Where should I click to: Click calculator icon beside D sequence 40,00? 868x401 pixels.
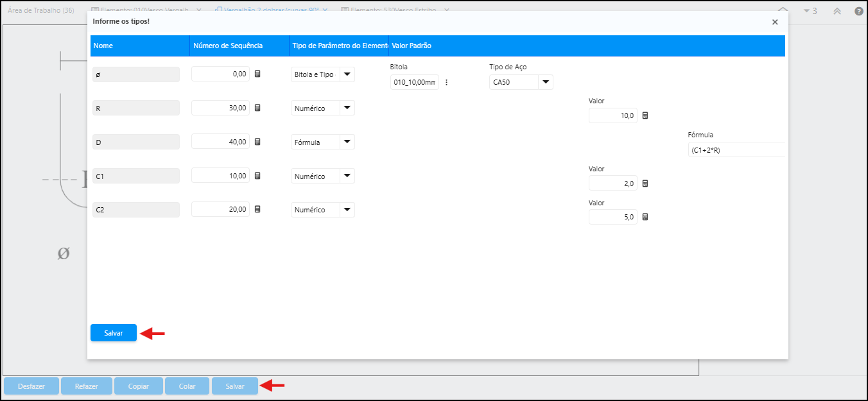pyautogui.click(x=257, y=142)
